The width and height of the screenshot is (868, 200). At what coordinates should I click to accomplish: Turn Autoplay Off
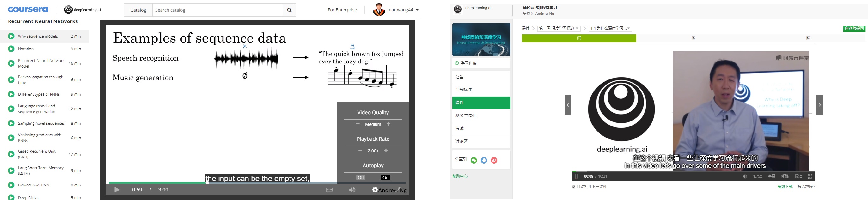point(361,178)
